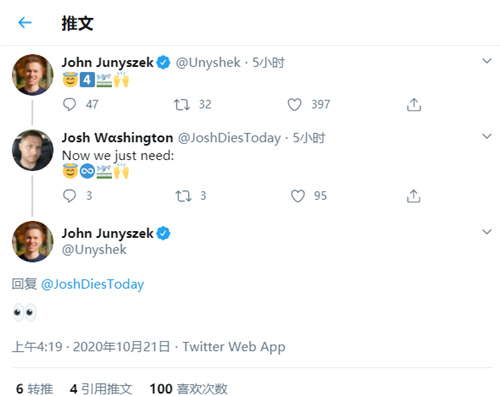Image resolution: width=500 pixels, height=396 pixels.
Task: Reply to John Junyszek's first tweet
Action: pyautogui.click(x=69, y=104)
